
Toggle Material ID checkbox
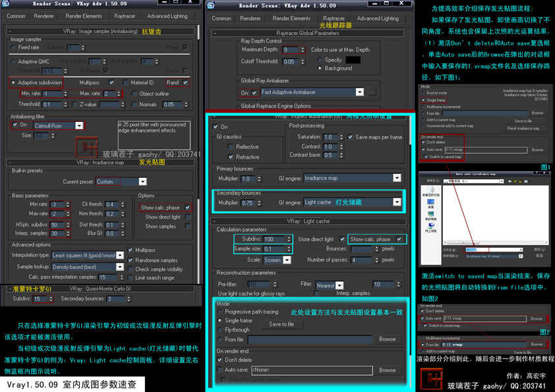click(x=125, y=82)
